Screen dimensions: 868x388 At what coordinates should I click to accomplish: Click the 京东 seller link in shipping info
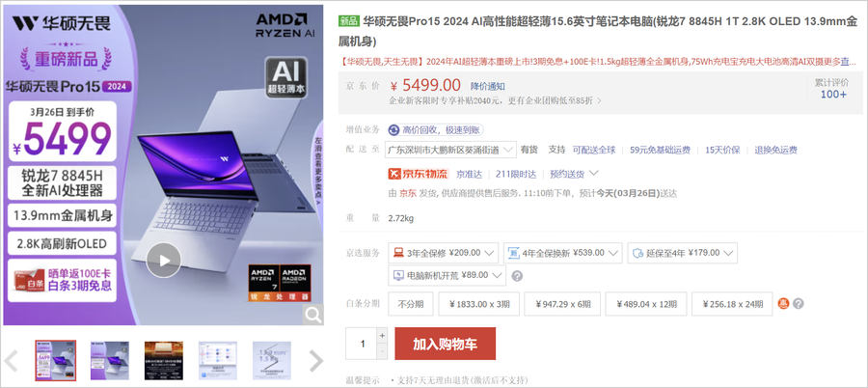pos(408,193)
